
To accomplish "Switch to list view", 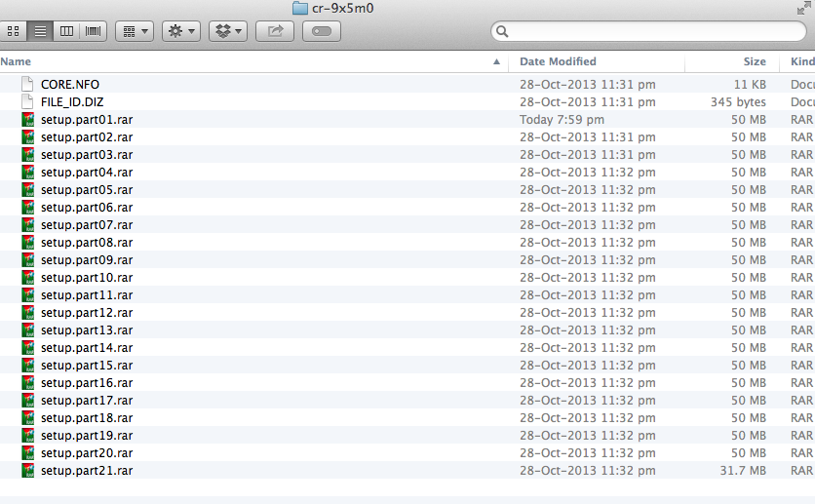I will coord(40,31).
